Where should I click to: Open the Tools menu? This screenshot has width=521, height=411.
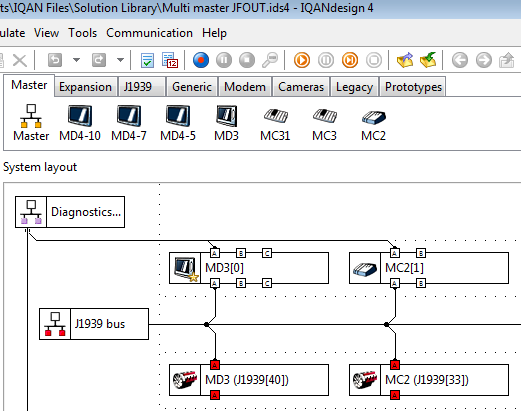pos(82,33)
